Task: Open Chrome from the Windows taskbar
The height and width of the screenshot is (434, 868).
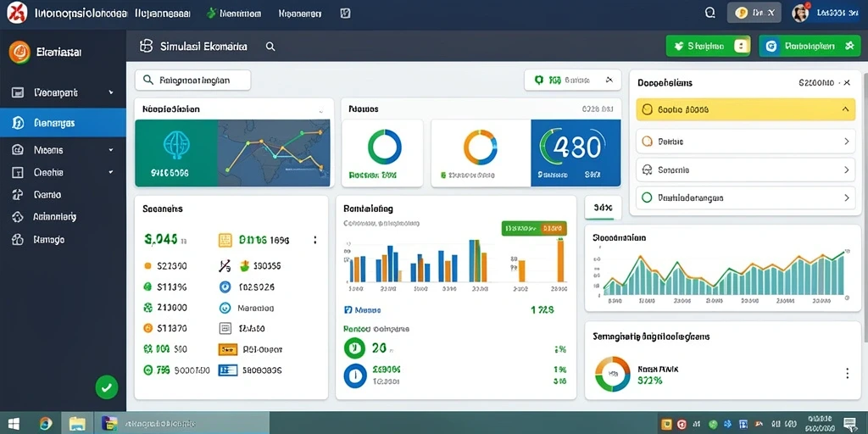Action: pos(46,424)
